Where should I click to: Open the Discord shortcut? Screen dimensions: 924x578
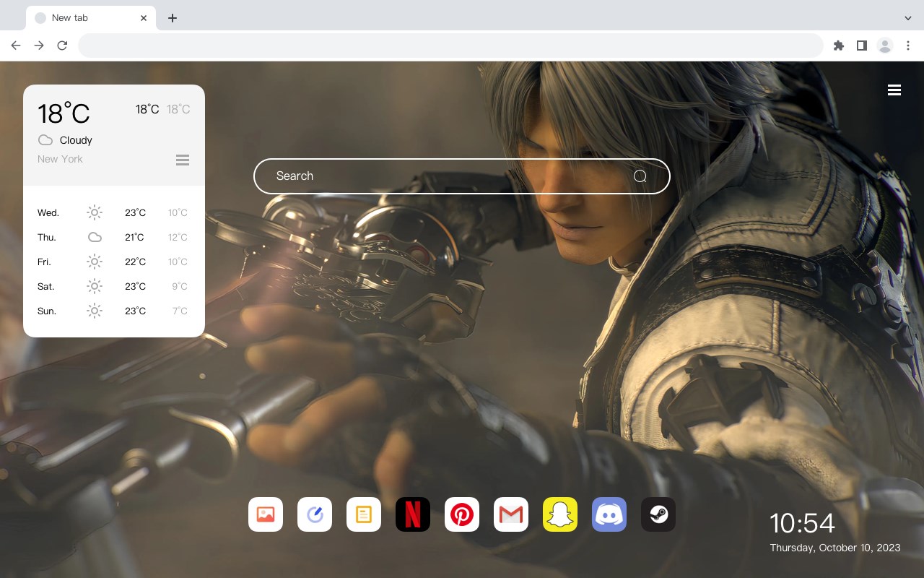(x=609, y=514)
